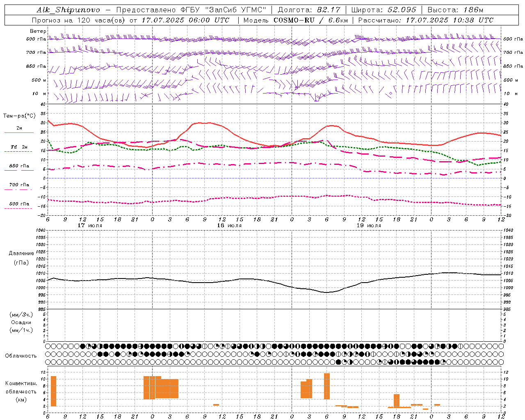The image size is (525, 420).
Task: Click the "1040" left pressure axis value
Action: pos(41,231)
